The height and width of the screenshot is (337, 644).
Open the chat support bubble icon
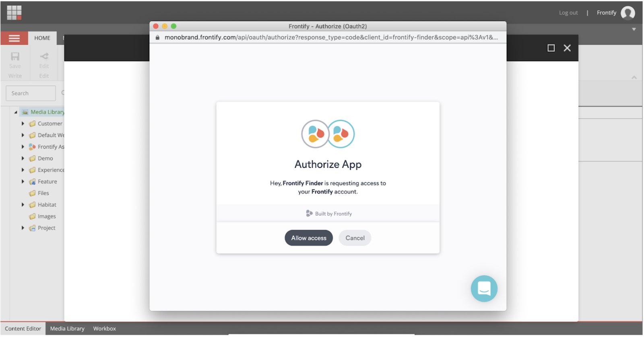click(x=484, y=289)
